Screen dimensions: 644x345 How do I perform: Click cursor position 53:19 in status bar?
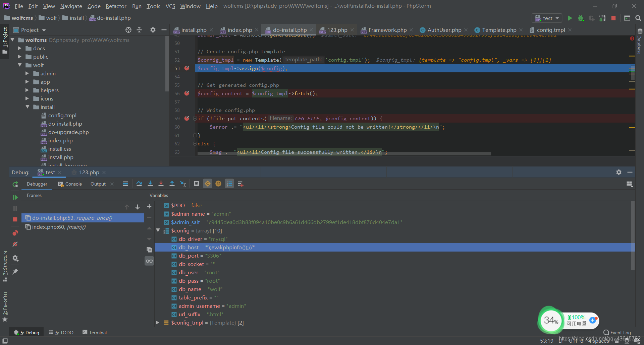[x=547, y=341]
